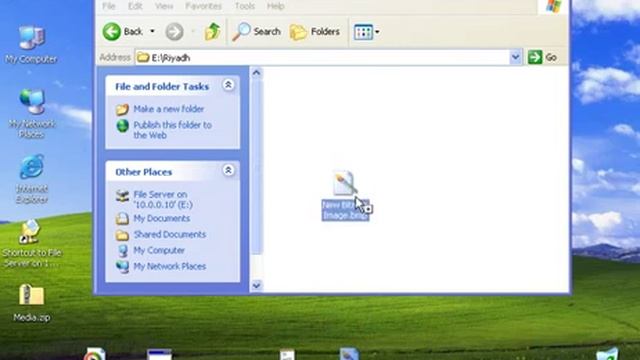
Task: Open the Search pane
Action: [256, 31]
